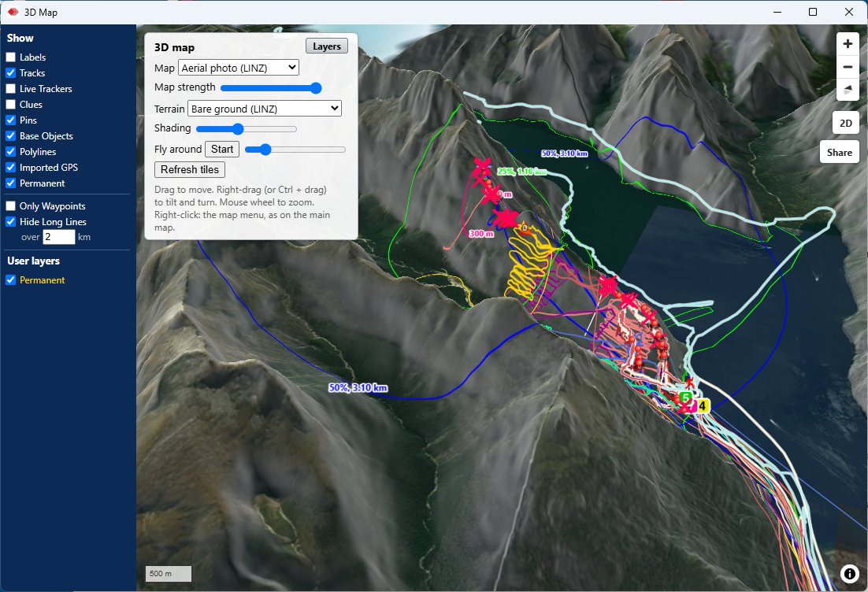Switch to 2D view
The width and height of the screenshot is (868, 592).
point(845,123)
